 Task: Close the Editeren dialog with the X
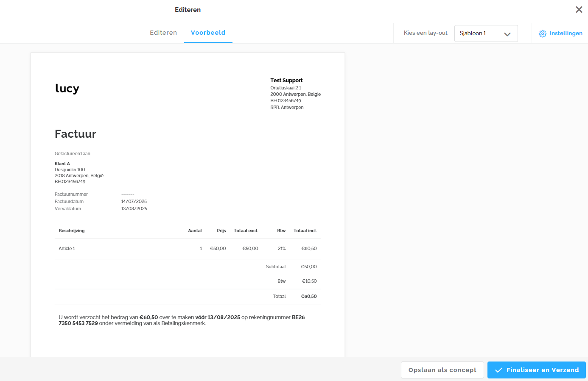[579, 9]
